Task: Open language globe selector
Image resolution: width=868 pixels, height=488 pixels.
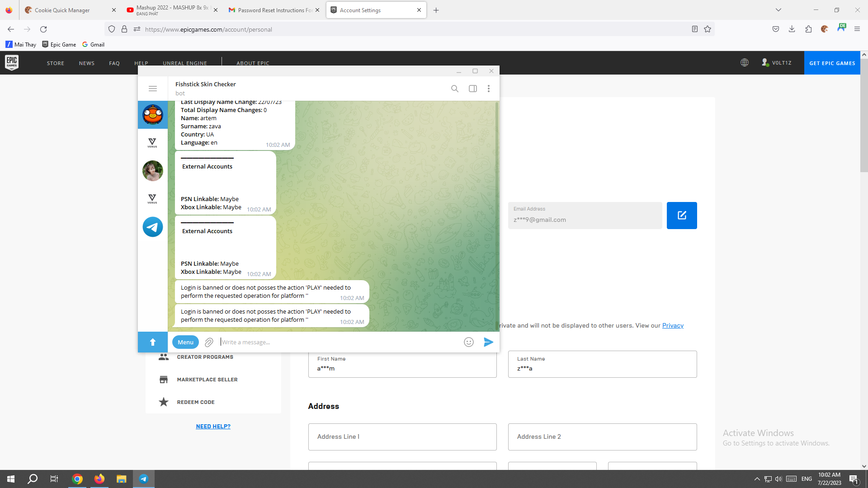Action: click(x=745, y=63)
